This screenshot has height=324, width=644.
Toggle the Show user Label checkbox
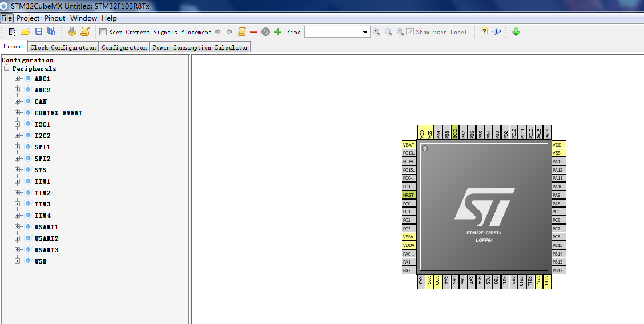click(410, 31)
